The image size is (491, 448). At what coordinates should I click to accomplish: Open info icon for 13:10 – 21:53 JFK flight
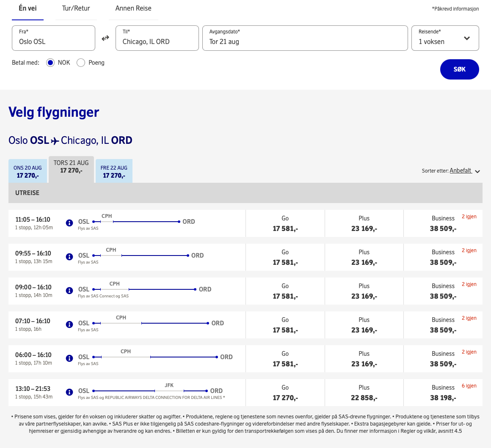(69, 392)
